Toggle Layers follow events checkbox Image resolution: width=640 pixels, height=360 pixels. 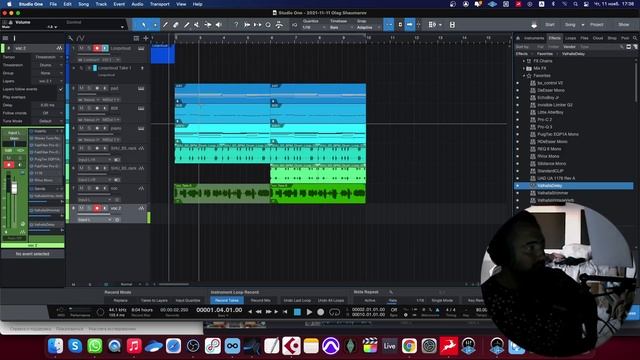(x=61, y=89)
